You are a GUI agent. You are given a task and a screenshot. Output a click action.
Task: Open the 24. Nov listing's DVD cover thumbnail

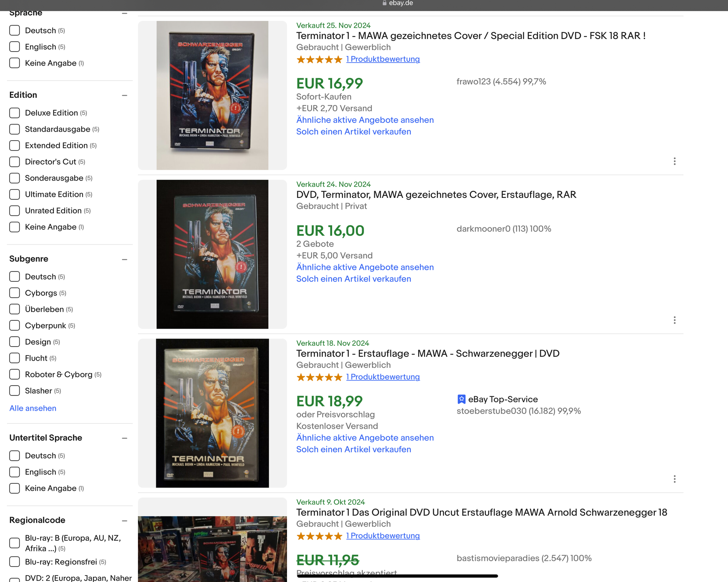(212, 254)
